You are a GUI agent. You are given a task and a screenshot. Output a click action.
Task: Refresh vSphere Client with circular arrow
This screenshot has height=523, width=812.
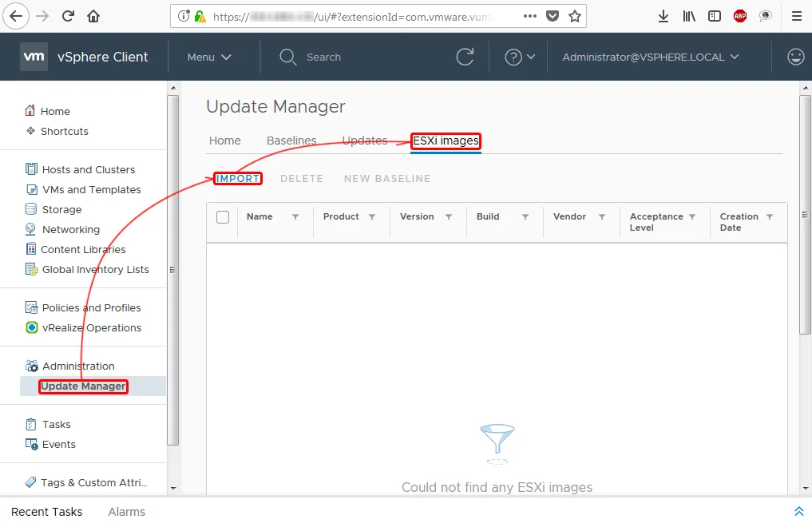[465, 57]
